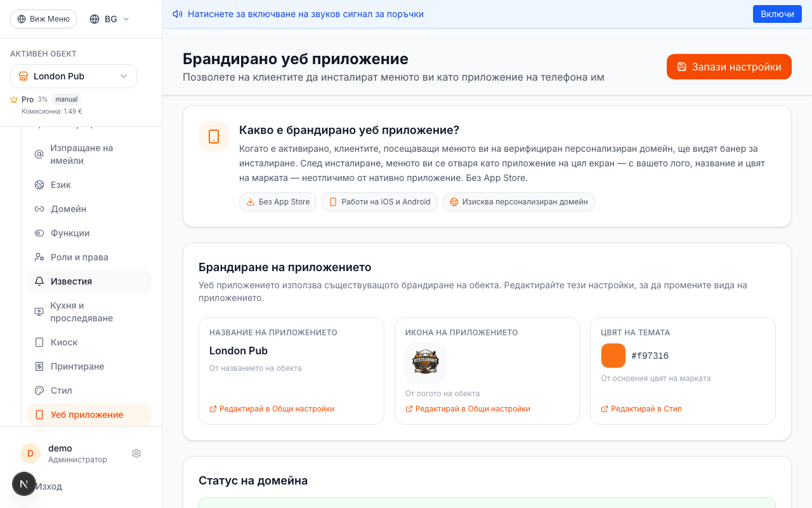Click the Статус на домейна heading
812x508 pixels.
[x=253, y=481]
